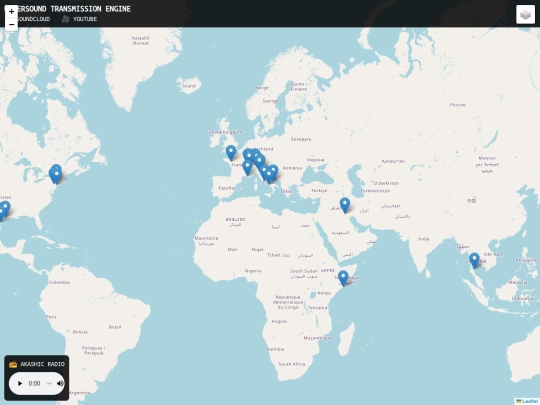Open the YOUTUBE link in header
This screenshot has height=405, width=540.
[x=85, y=19]
